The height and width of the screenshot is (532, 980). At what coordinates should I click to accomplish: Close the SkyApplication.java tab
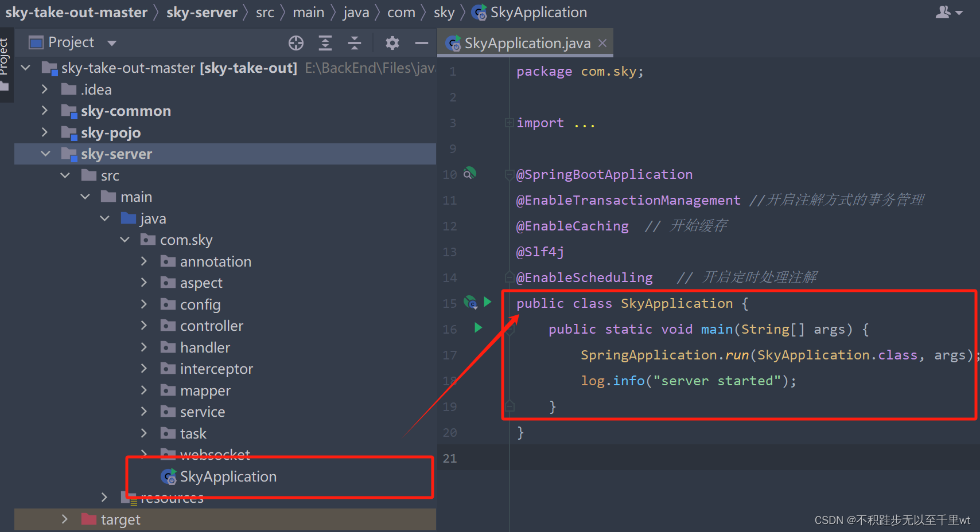(602, 43)
